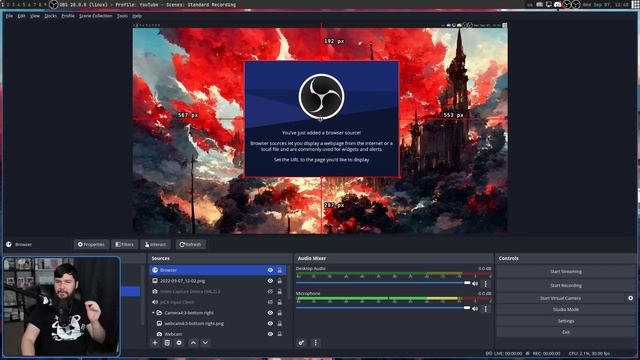Image resolution: width=640 pixels, height=360 pixels.
Task: Enable Studio Mode
Action: pos(566,310)
